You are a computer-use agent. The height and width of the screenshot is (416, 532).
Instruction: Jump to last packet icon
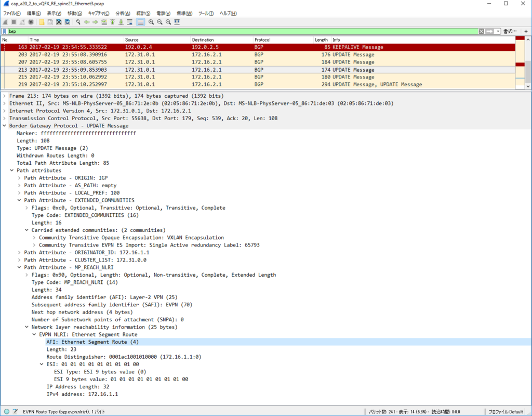point(121,22)
